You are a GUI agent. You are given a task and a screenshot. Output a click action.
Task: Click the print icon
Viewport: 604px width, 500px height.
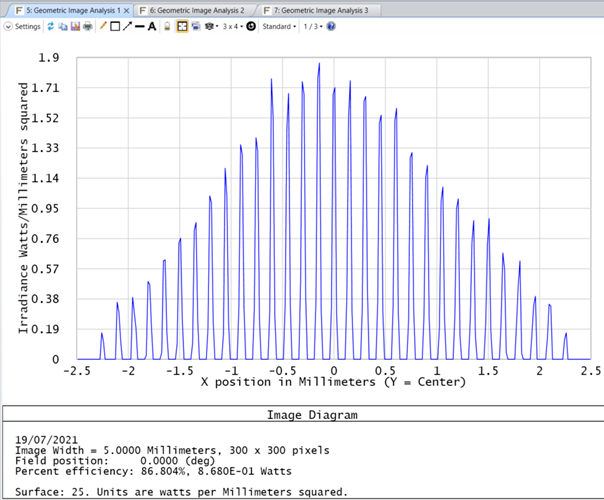[x=88, y=27]
